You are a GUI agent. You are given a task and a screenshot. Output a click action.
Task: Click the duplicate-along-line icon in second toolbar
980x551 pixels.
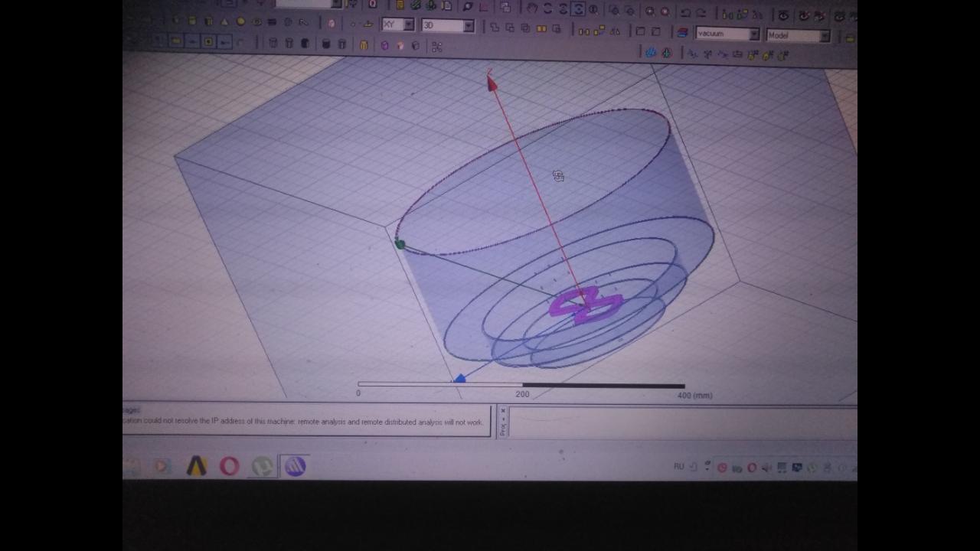click(x=584, y=31)
